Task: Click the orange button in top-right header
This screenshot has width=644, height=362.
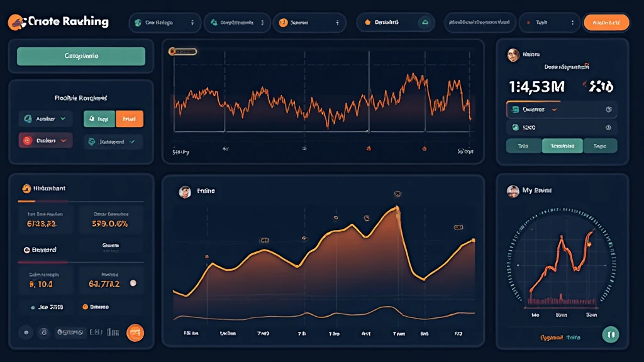Action: 606,23
